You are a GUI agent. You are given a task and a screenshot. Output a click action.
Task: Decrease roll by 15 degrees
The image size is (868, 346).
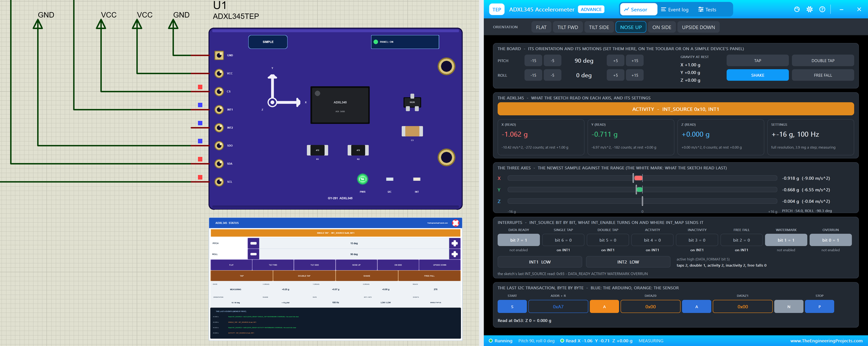click(533, 75)
